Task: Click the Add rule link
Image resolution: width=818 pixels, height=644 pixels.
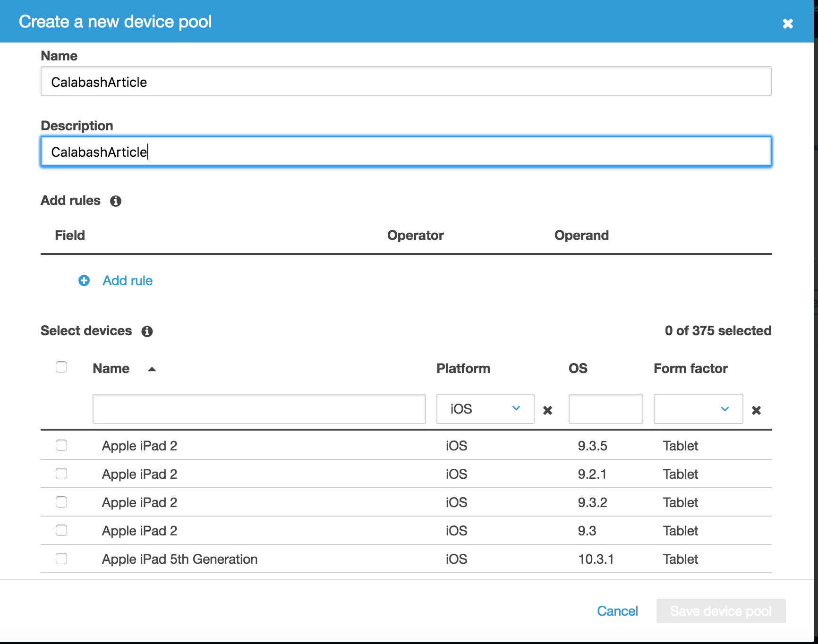Action: 128,281
